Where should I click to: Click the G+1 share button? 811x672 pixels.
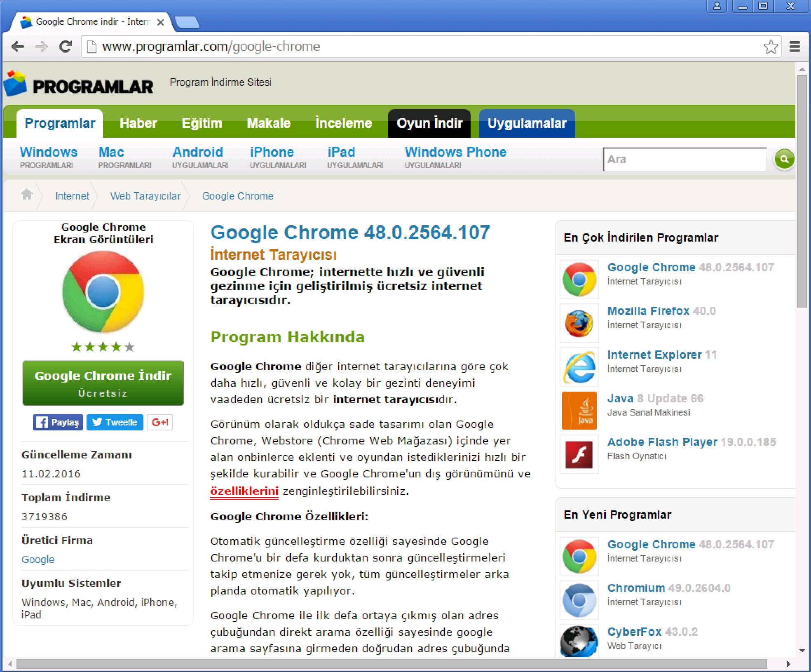click(x=160, y=422)
